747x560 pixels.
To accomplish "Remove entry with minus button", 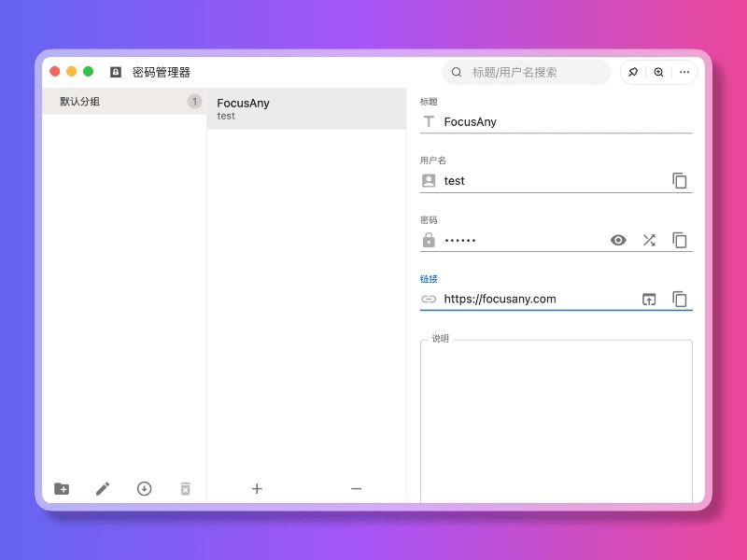I will tap(356, 488).
